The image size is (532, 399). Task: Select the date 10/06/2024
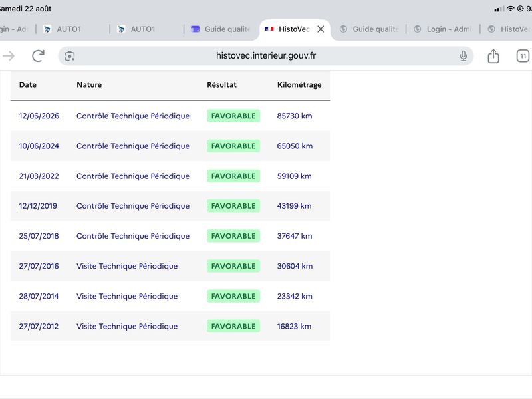click(x=39, y=146)
